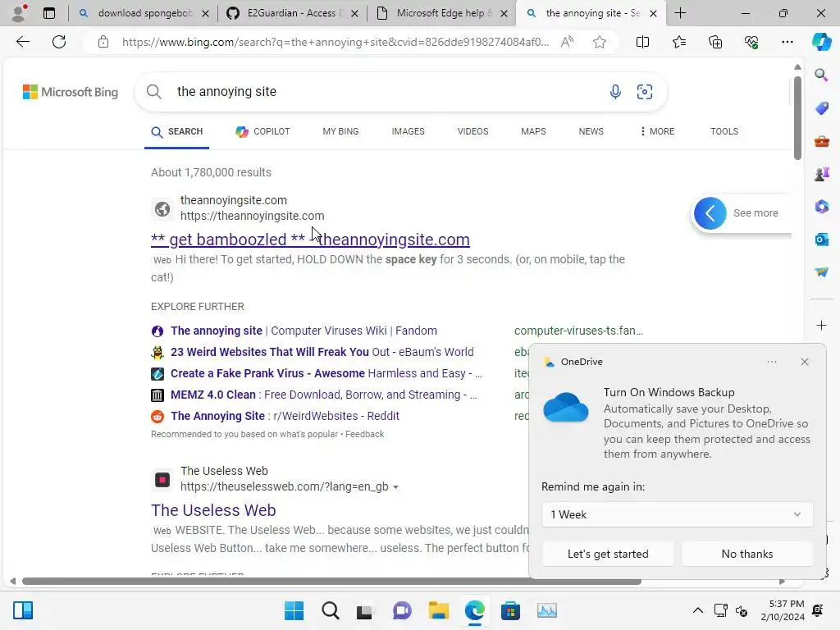Open the tab actions menu icon

tap(49, 13)
